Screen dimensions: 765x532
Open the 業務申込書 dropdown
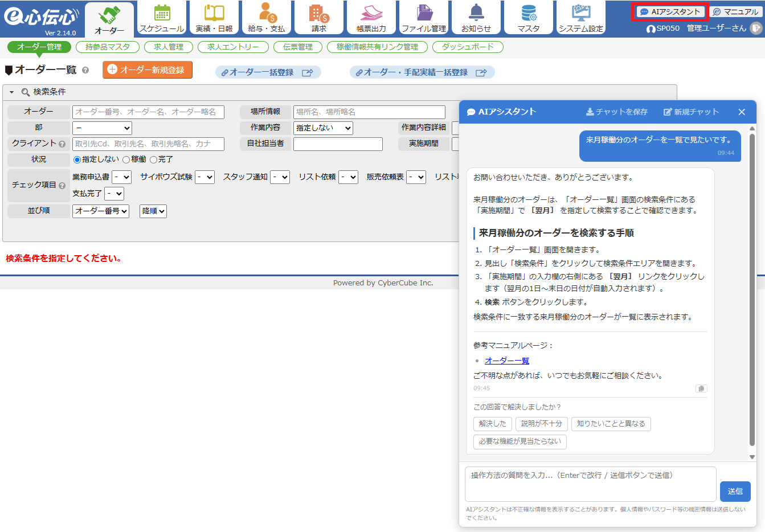point(121,177)
